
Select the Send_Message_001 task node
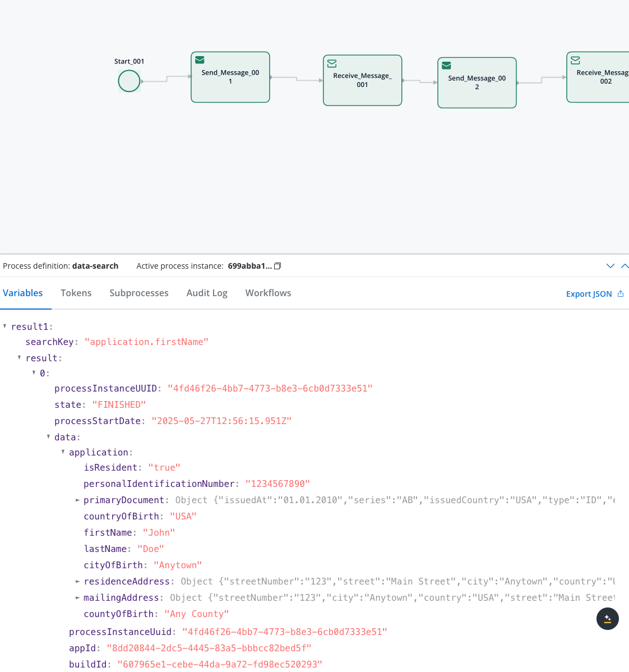(230, 77)
